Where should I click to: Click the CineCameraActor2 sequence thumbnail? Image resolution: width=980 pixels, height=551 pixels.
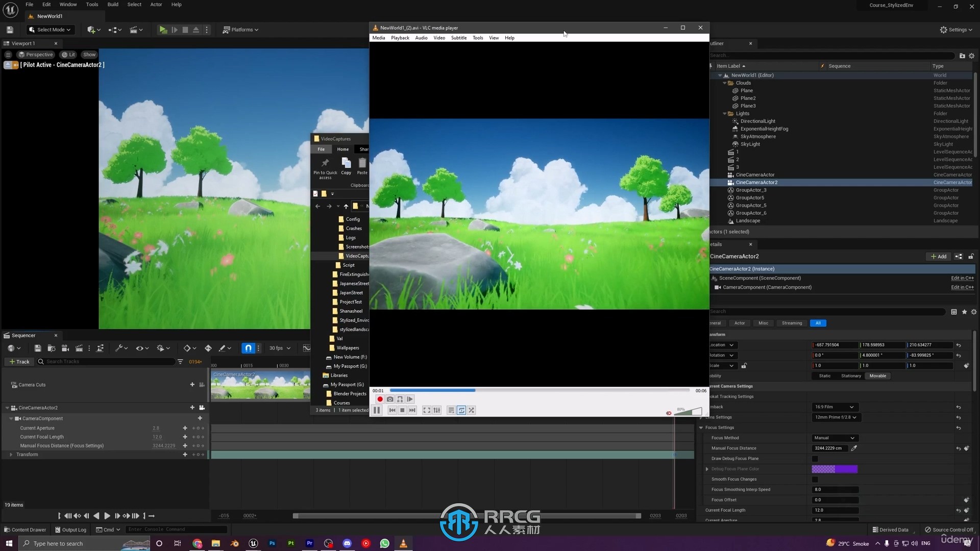pyautogui.click(x=260, y=384)
